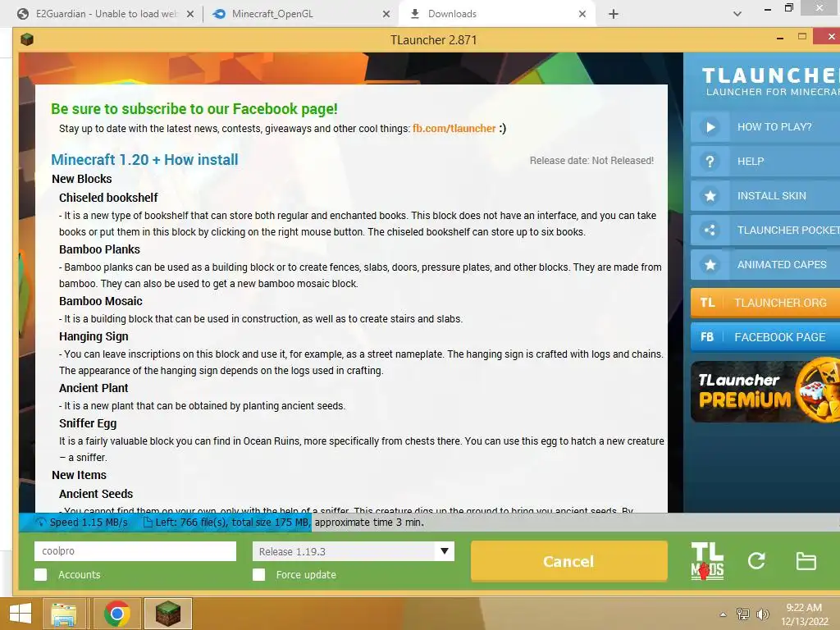Click the volume speaker tray icon

(x=762, y=614)
